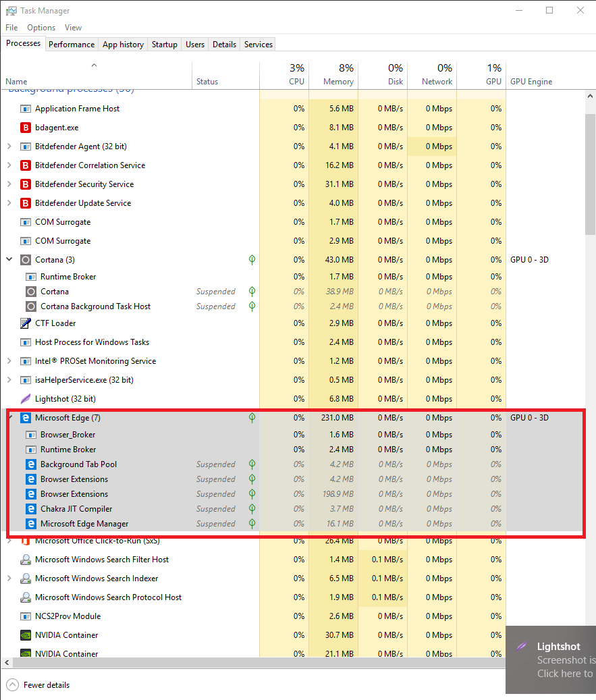Switch to the Details tab
Viewport: 596px width, 700px height.
(224, 44)
